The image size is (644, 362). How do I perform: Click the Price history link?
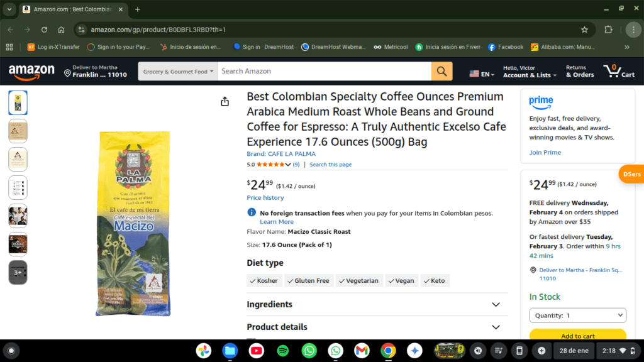pyautogui.click(x=265, y=197)
